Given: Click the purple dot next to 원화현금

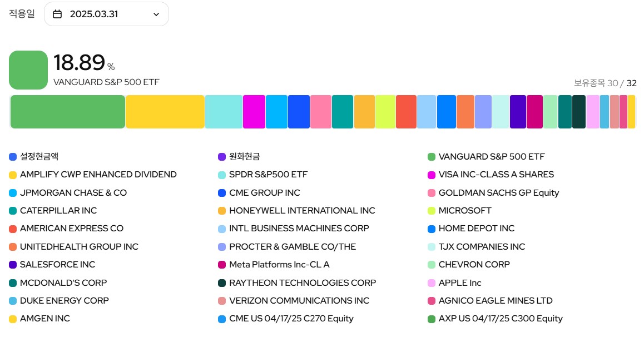Looking at the screenshot, I should [x=222, y=157].
